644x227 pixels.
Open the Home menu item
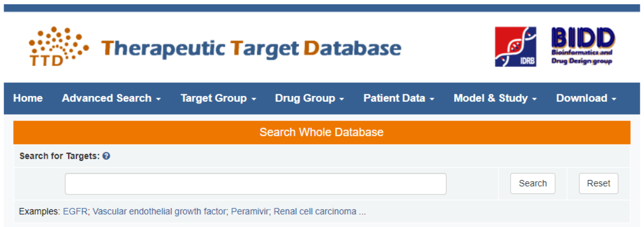pos(28,98)
